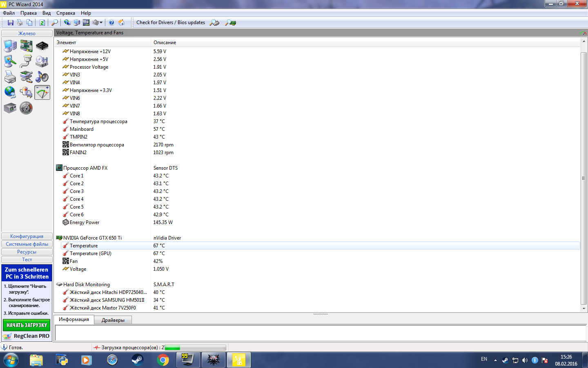
Task: Switch to the Драйверы tab
Action: click(113, 320)
